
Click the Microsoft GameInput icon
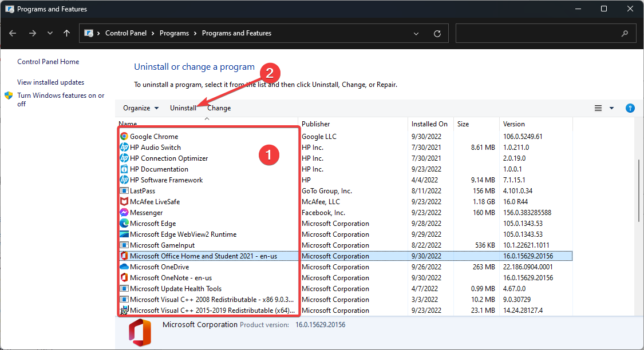(x=124, y=245)
